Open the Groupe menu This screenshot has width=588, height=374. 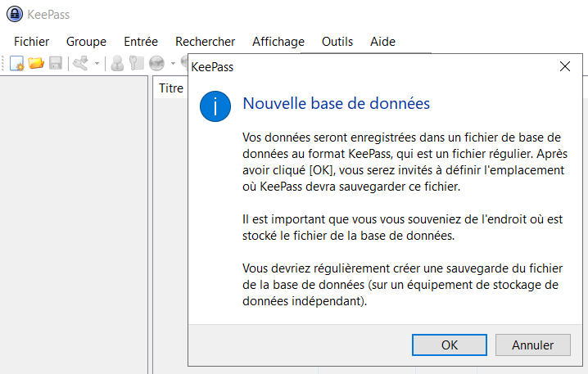coord(86,42)
